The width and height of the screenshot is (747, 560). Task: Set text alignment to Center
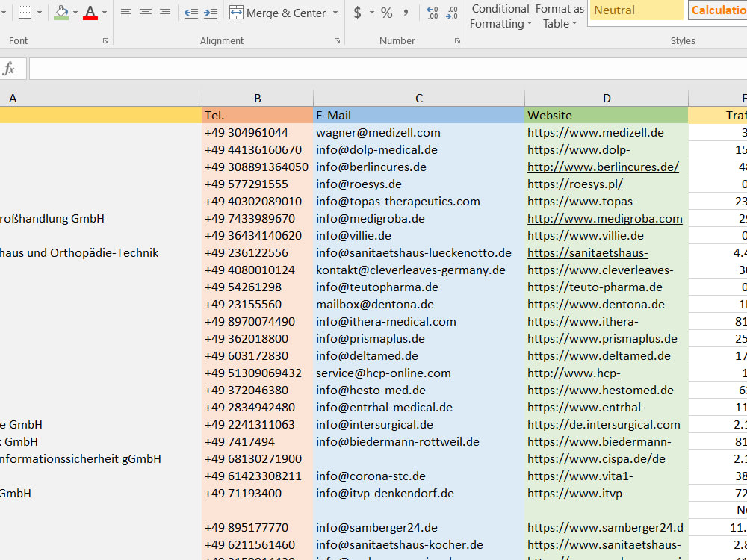[x=145, y=13]
